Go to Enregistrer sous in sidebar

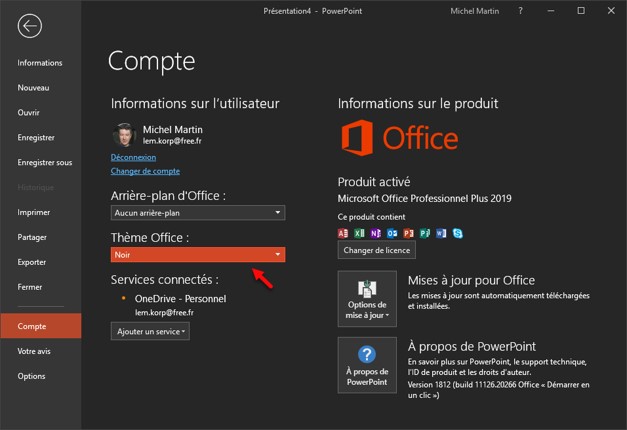click(45, 162)
